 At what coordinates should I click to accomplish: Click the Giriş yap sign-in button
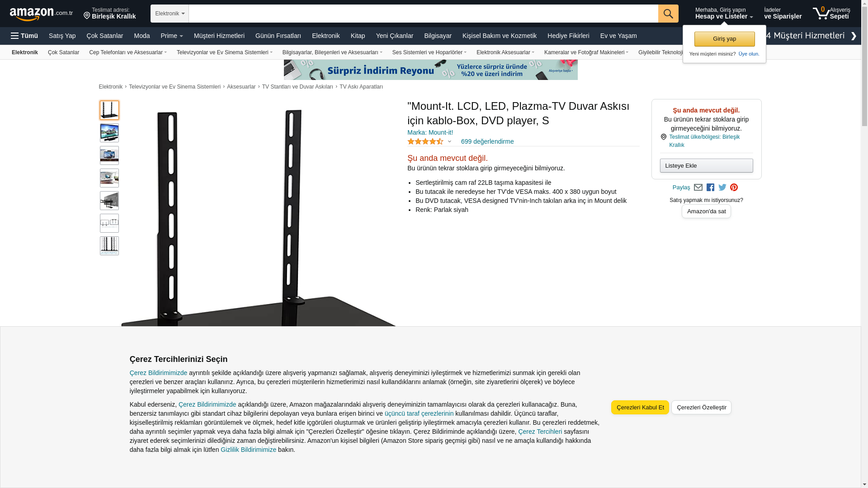coord(724,39)
